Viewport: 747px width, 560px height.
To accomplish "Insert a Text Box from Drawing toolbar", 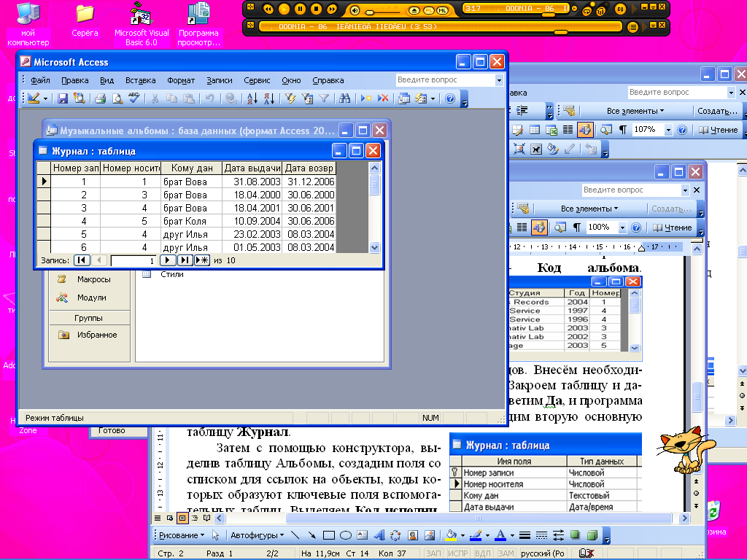I will (x=362, y=535).
